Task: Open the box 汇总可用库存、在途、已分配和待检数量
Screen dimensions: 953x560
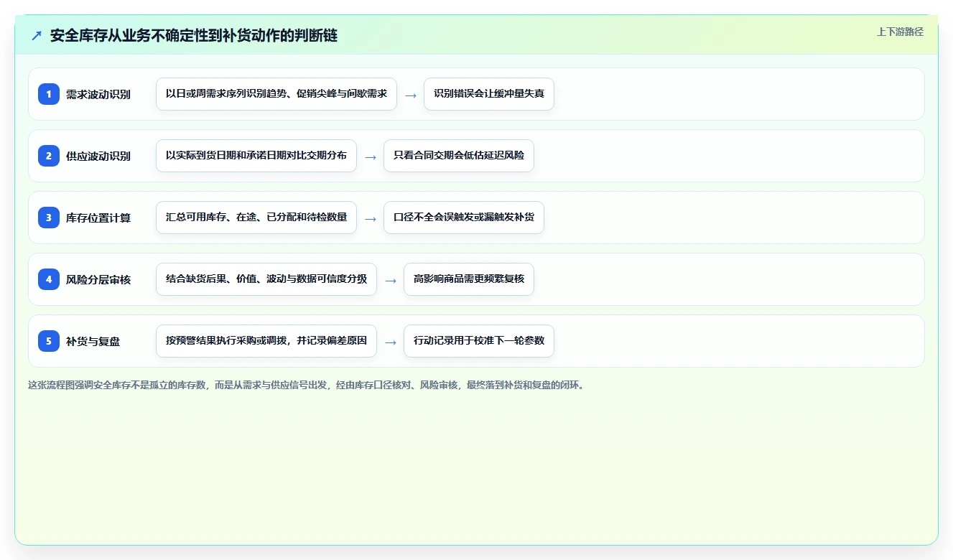Action: 256,218
